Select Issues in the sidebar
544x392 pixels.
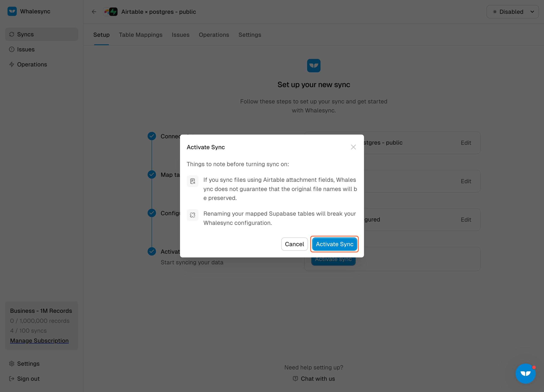click(x=41, y=49)
